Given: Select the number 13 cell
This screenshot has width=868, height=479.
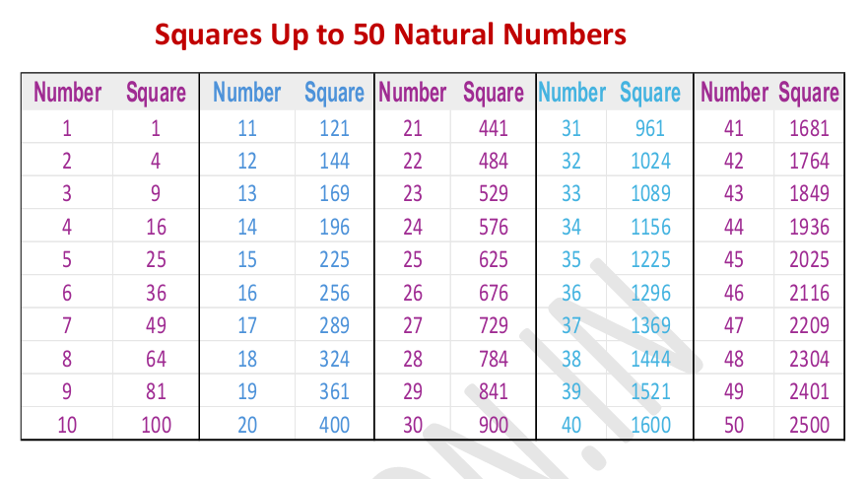Looking at the screenshot, I should (x=247, y=194).
